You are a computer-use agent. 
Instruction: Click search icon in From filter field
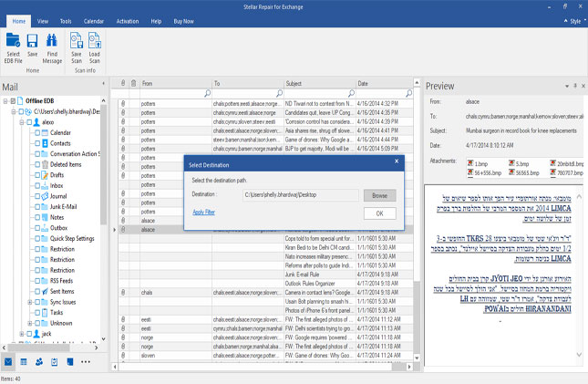pyautogui.click(x=207, y=93)
